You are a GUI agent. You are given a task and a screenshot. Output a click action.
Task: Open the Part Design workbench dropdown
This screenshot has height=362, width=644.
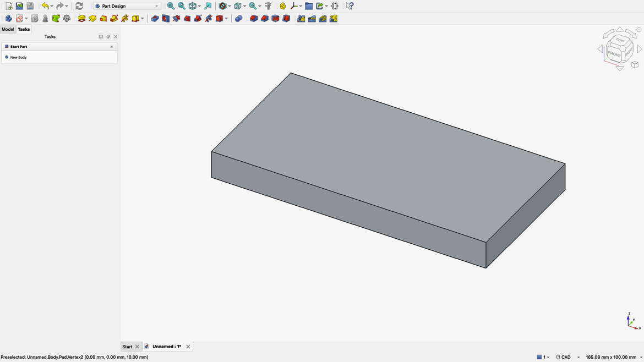click(127, 6)
